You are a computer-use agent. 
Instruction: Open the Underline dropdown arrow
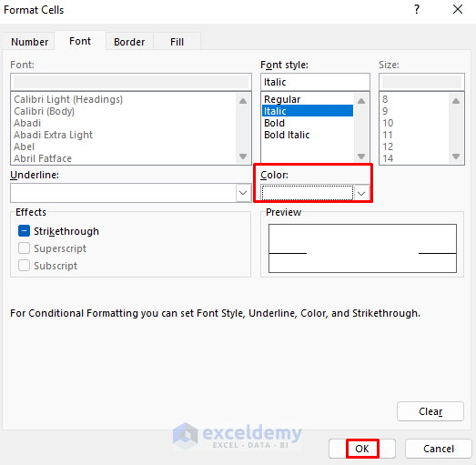click(x=243, y=193)
